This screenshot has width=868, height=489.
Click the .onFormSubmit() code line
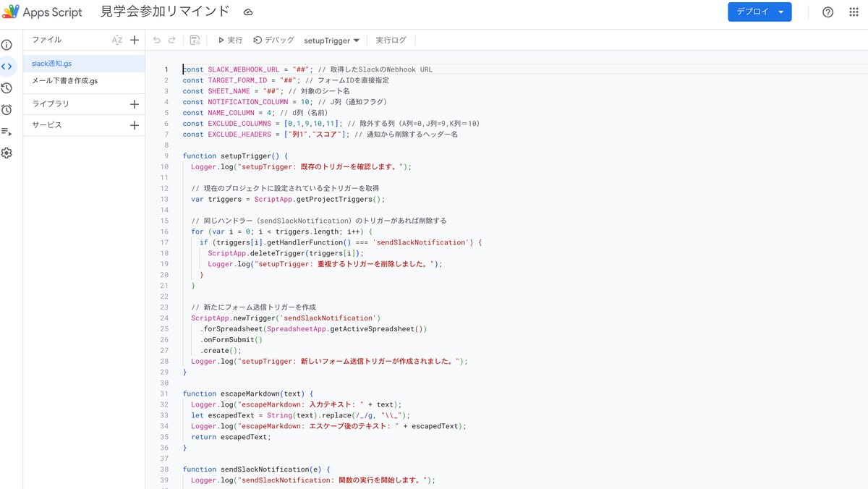(231, 340)
